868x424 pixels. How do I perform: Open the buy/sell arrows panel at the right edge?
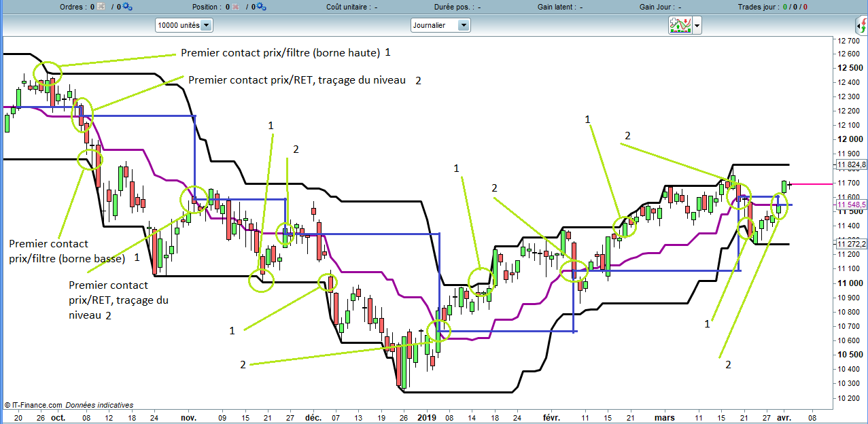pos(861,26)
